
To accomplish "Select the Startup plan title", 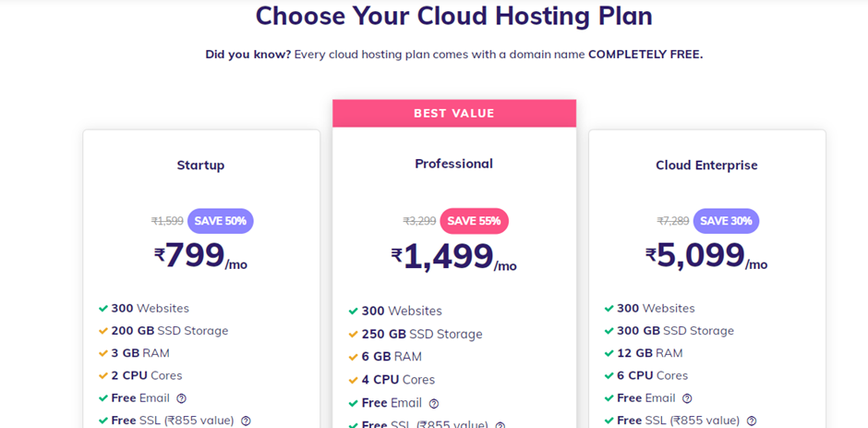I will 200,165.
